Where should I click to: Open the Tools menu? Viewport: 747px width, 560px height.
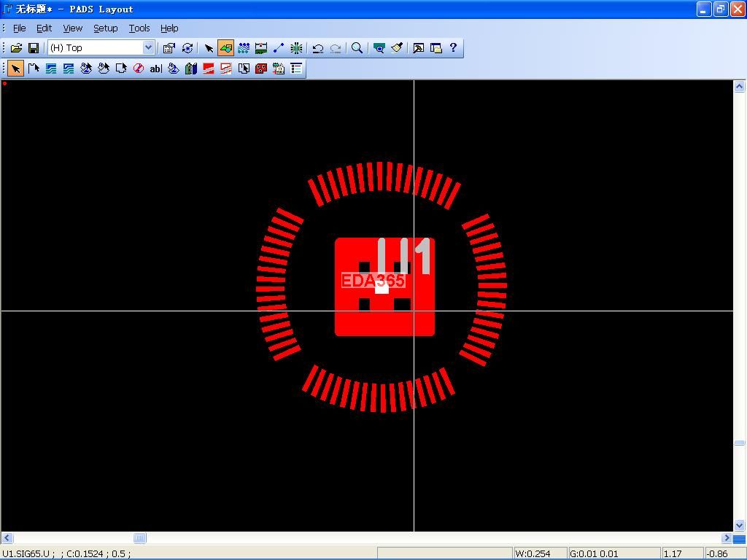[139, 28]
